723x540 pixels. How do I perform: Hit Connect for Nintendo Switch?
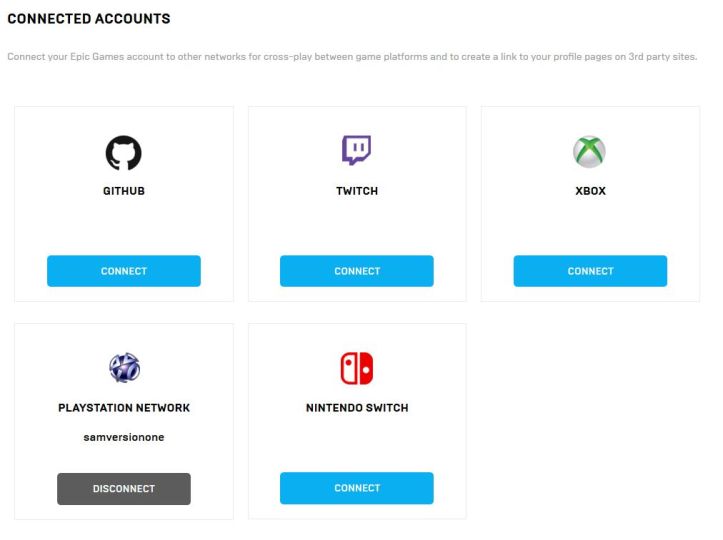click(357, 488)
